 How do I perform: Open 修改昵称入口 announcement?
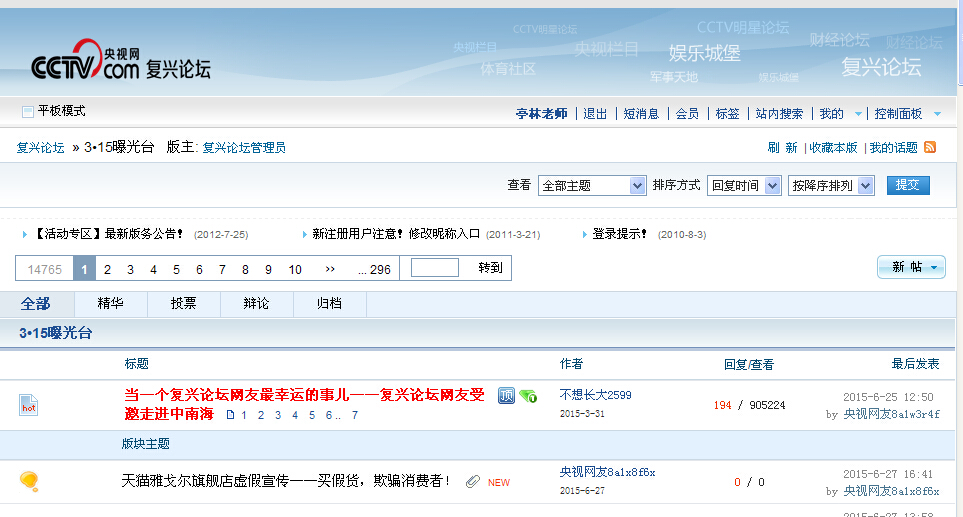tap(396, 234)
